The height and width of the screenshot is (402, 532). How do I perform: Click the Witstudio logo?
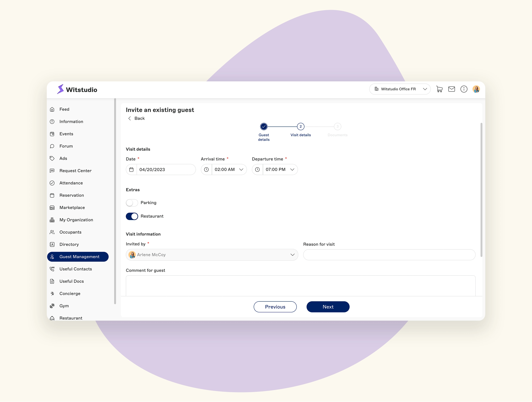[x=77, y=89]
